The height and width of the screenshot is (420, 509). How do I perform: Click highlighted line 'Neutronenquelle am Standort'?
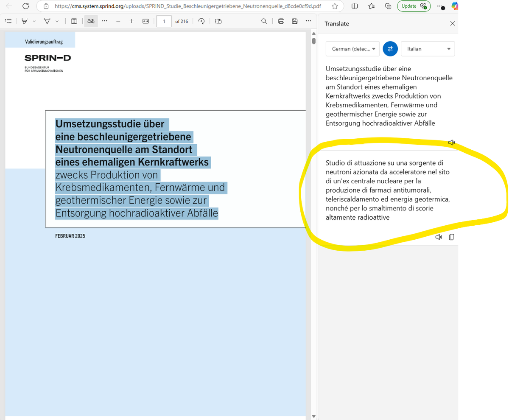coord(126,149)
